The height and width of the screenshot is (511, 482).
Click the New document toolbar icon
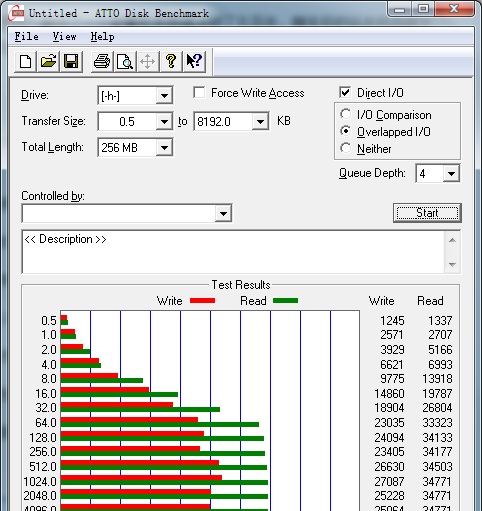pos(25,61)
